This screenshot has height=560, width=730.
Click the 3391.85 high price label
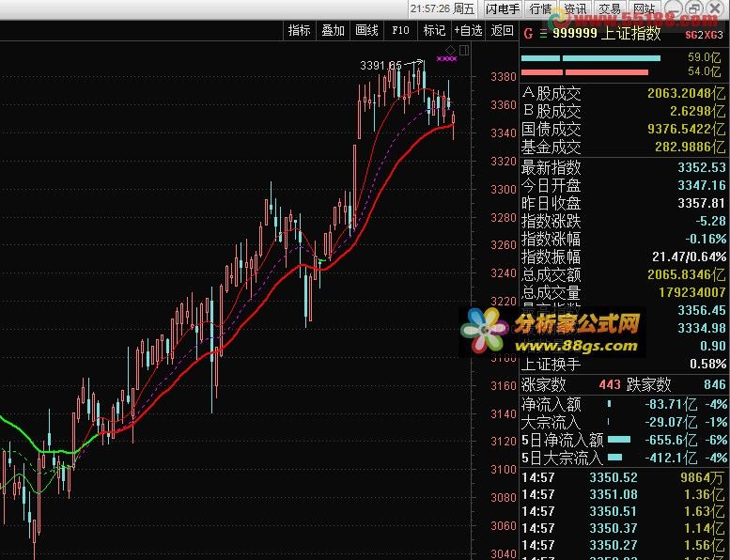[x=381, y=66]
